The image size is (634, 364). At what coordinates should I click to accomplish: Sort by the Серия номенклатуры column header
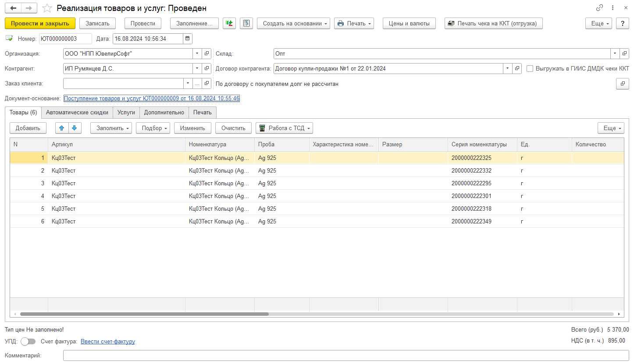tap(482, 144)
